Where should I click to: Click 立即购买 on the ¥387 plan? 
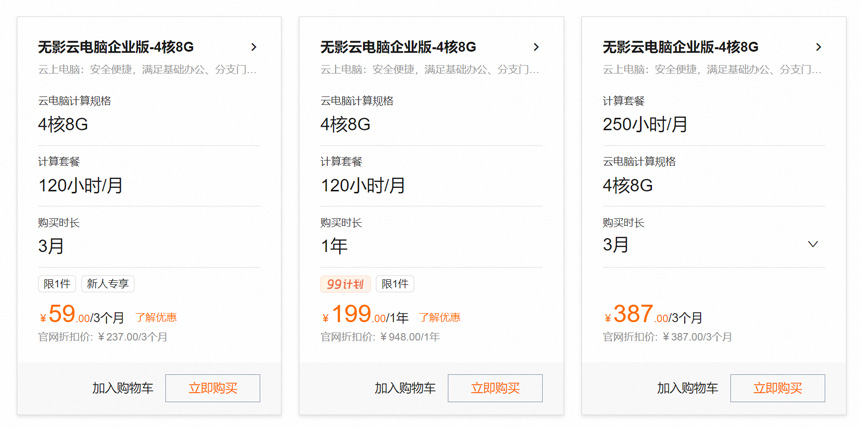777,388
